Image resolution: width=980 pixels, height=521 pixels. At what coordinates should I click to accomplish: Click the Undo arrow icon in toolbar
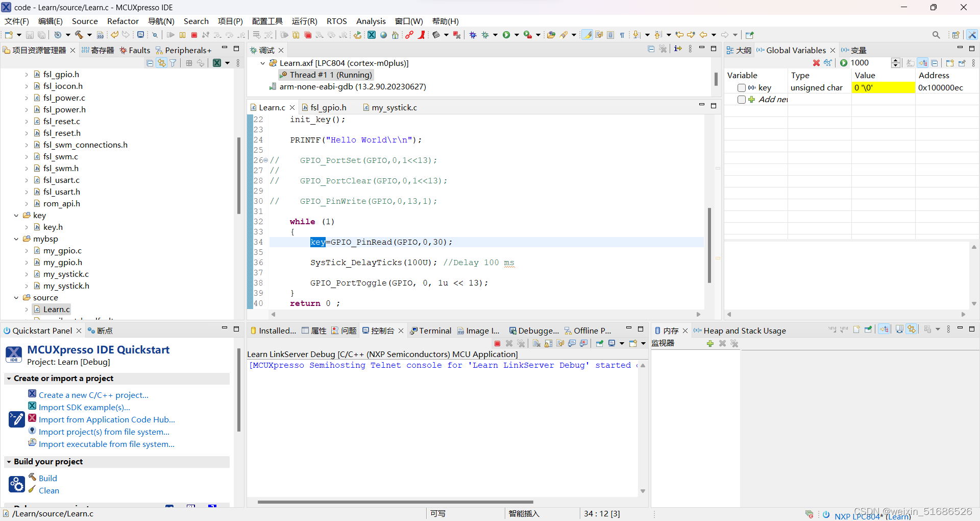coord(114,35)
